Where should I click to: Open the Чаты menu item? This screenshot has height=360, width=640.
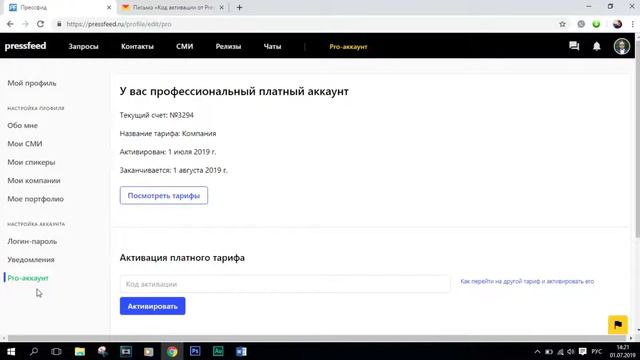coord(272,47)
